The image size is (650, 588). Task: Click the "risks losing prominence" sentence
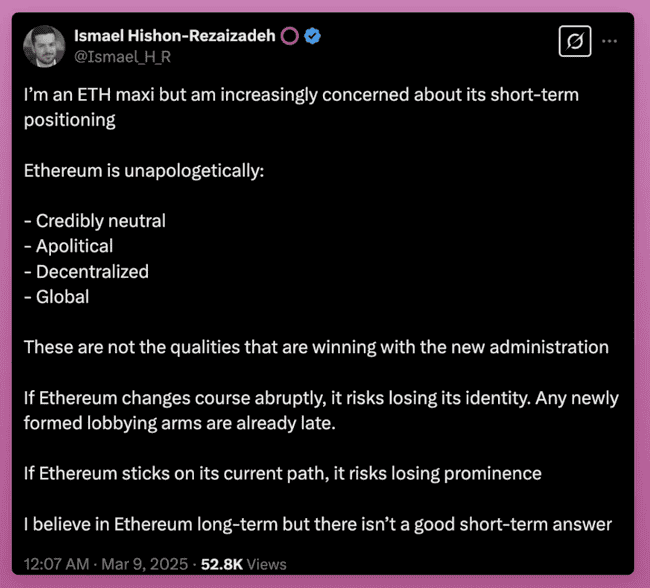(x=282, y=473)
